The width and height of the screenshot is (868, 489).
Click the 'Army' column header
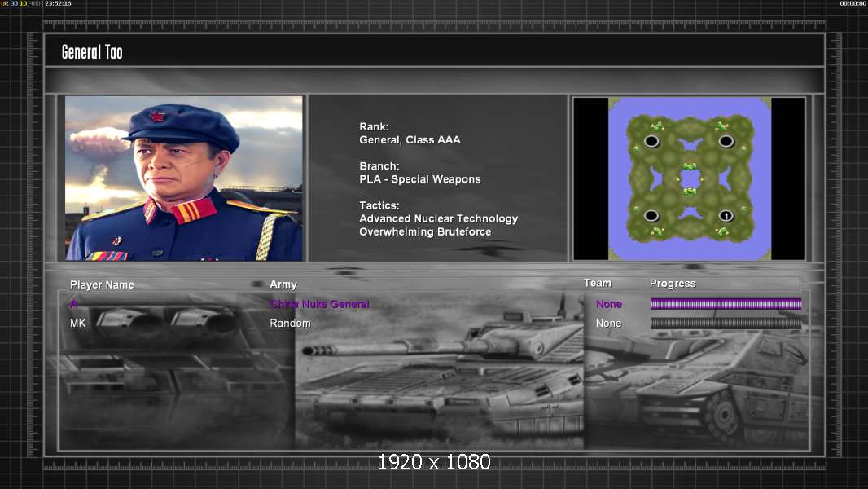(283, 284)
